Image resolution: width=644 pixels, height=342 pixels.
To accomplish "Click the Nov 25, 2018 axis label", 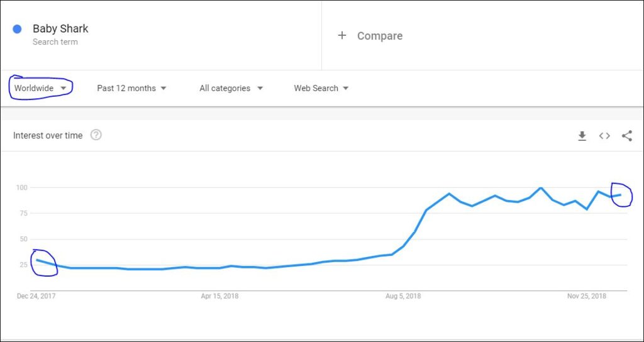I will 587,296.
